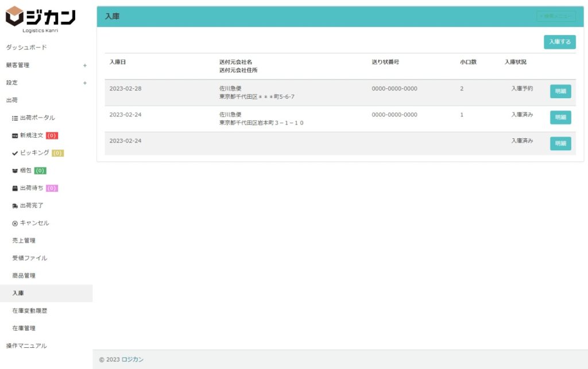Expand the 設定 submenu plus sign
Screen dimensions: 588x369
[85, 83]
